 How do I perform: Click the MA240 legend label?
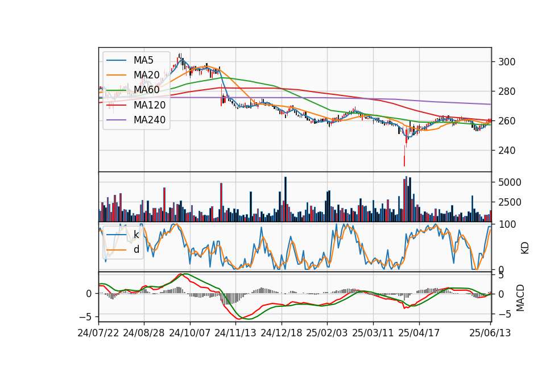click(150, 120)
